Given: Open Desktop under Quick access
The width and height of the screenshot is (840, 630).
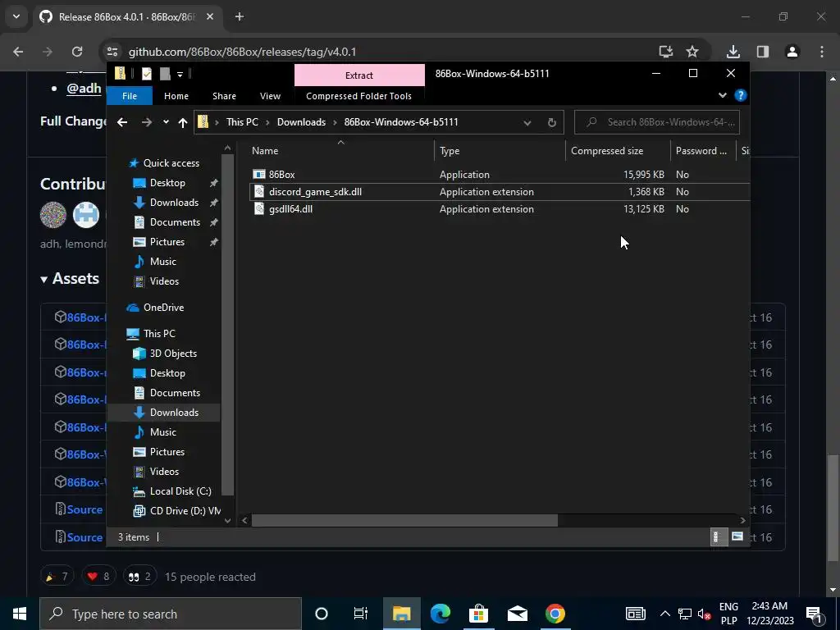Looking at the screenshot, I should pyautogui.click(x=167, y=183).
